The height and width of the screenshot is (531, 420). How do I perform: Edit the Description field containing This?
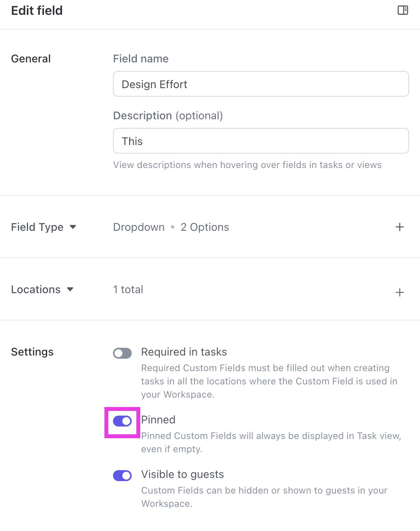(261, 141)
